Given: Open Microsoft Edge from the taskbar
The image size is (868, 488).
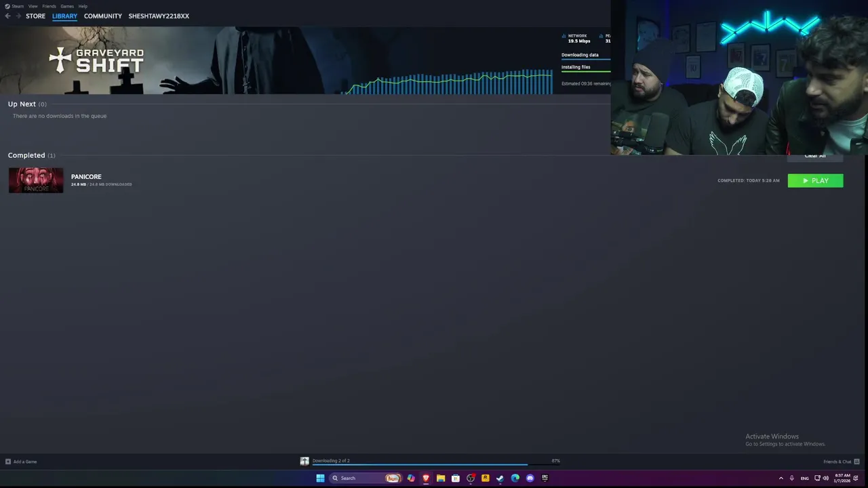Looking at the screenshot, I should (x=515, y=478).
